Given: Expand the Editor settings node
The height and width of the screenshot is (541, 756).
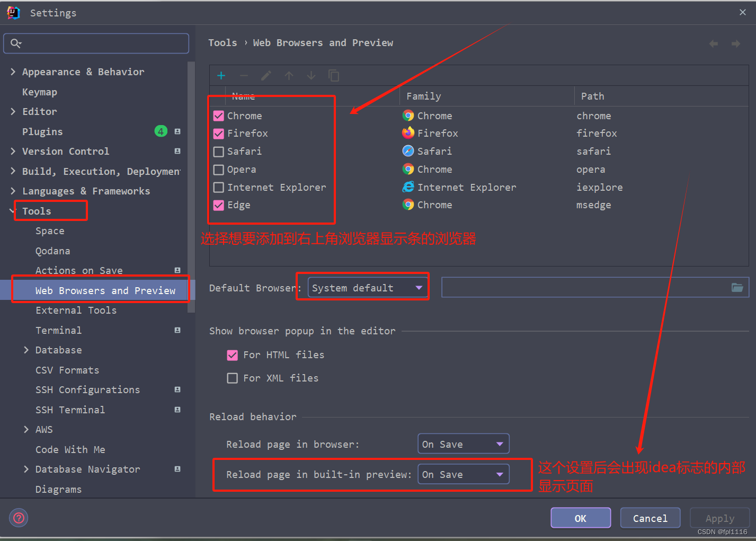Looking at the screenshot, I should pos(13,111).
